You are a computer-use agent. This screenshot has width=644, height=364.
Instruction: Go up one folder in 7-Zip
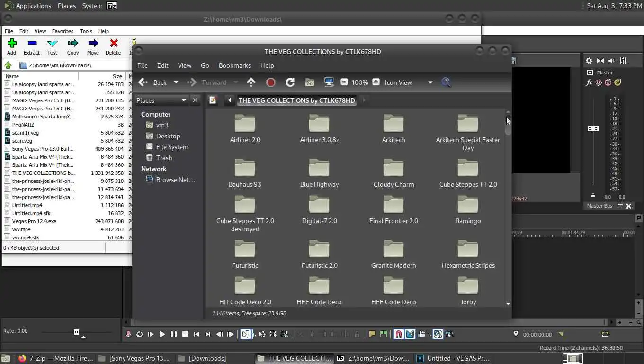click(x=8, y=65)
